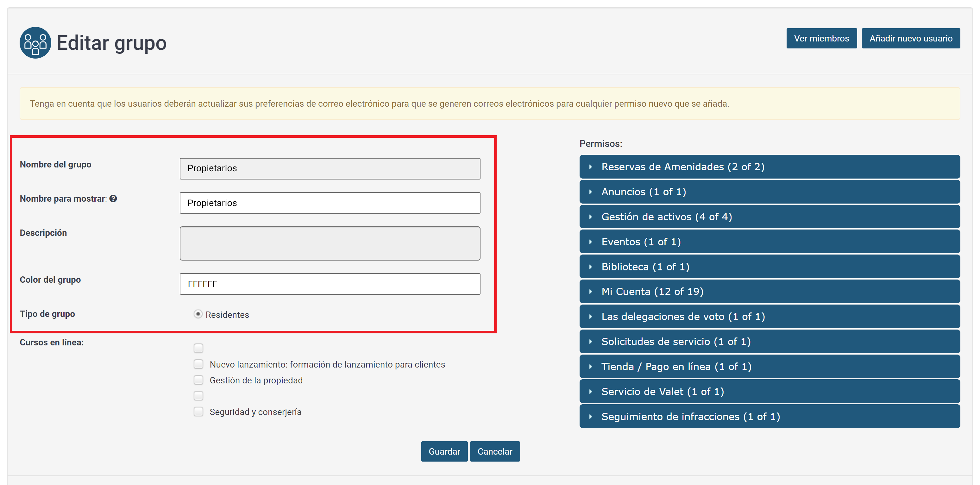The image size is (980, 485).
Task: Click the Nombre del grupo field
Action: click(330, 168)
